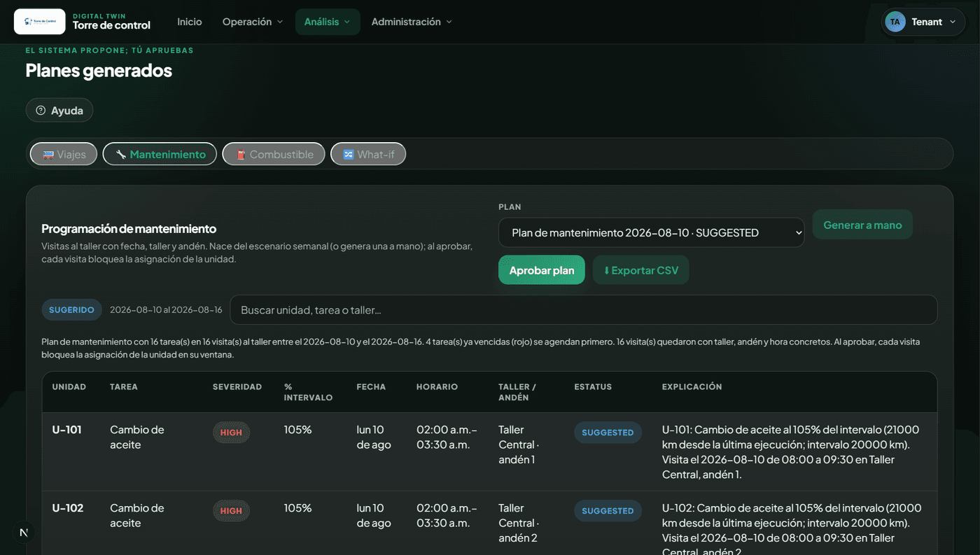Focus the Buscar unidad, tarea o taller field
The height and width of the screenshot is (555, 980).
pyautogui.click(x=584, y=309)
